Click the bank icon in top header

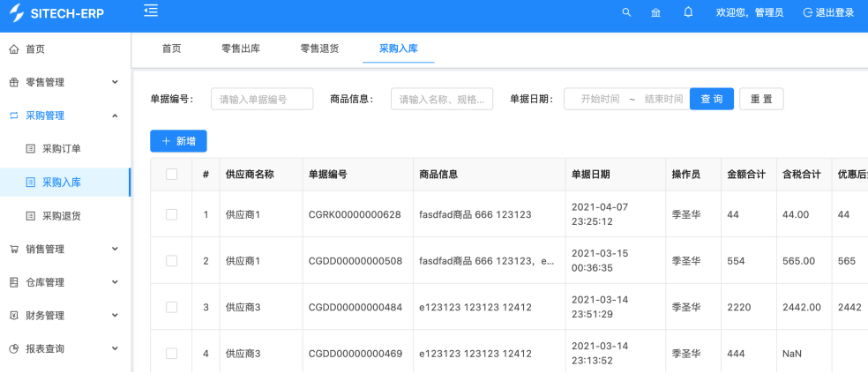[655, 12]
